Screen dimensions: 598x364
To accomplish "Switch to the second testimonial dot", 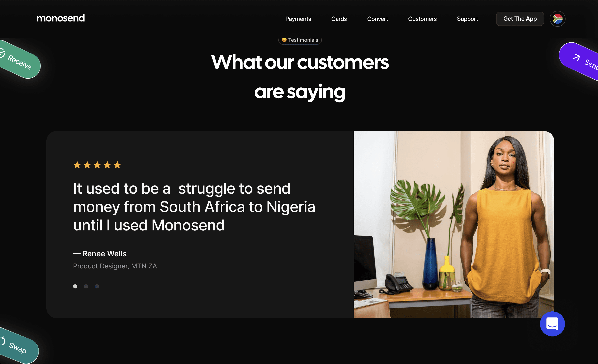I will (86, 286).
